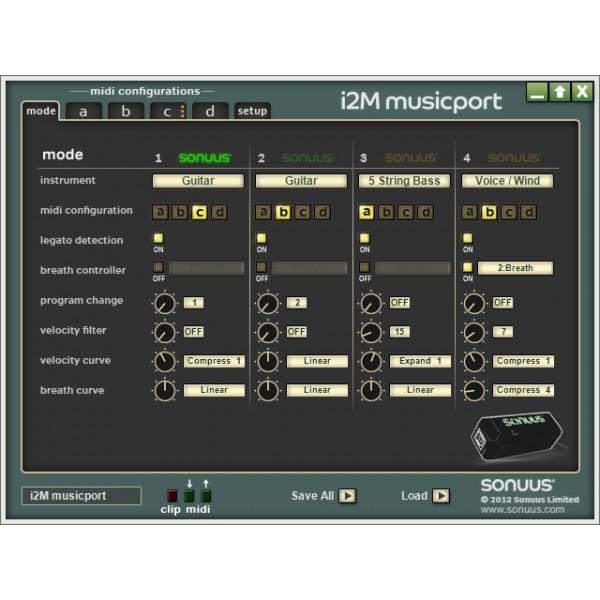The image size is (600, 600).
Task: Toggle legato detection for mode 3
Action: [x=365, y=238]
